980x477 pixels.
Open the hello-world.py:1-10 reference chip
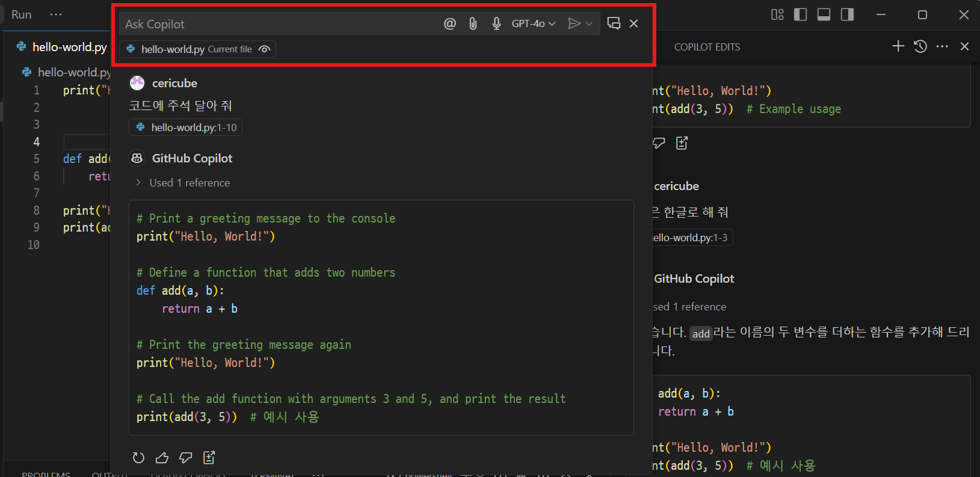pos(186,128)
